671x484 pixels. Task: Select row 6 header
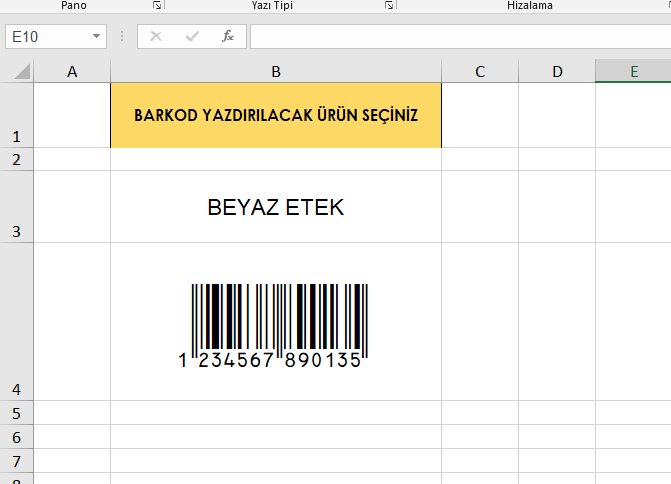coord(16,437)
